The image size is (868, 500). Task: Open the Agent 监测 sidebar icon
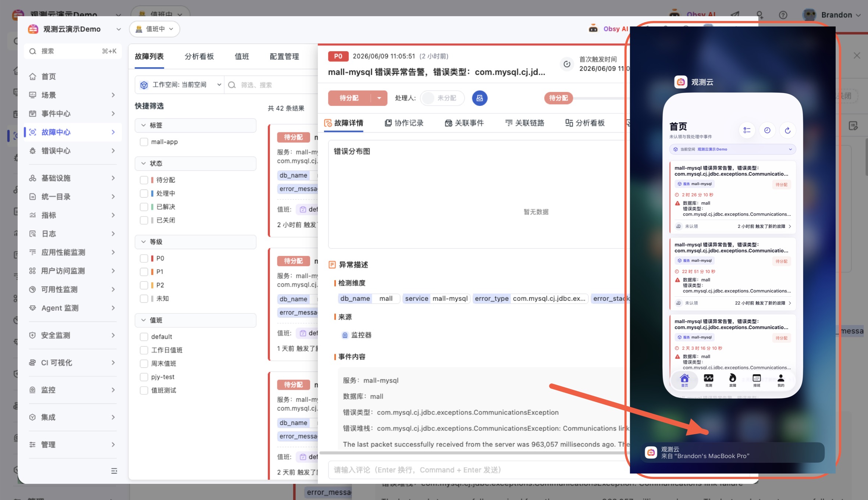tap(33, 308)
